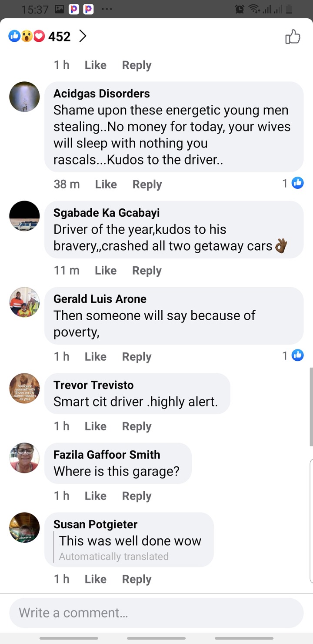
Task: Open Sgabade Ka Gcabayi profile picture
Action: pos(25,216)
